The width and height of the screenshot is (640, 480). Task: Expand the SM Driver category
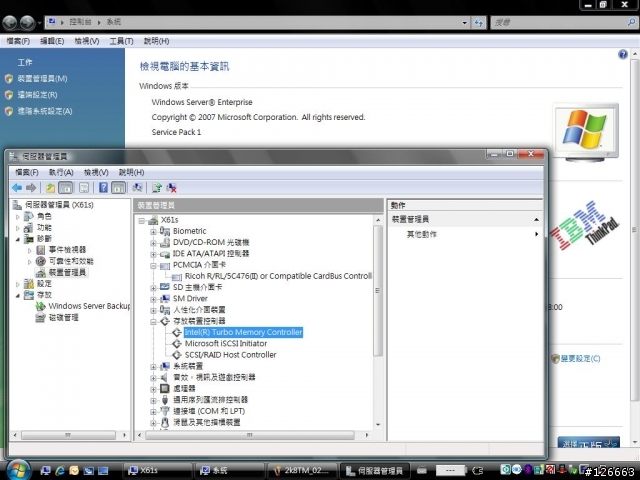tap(153, 299)
